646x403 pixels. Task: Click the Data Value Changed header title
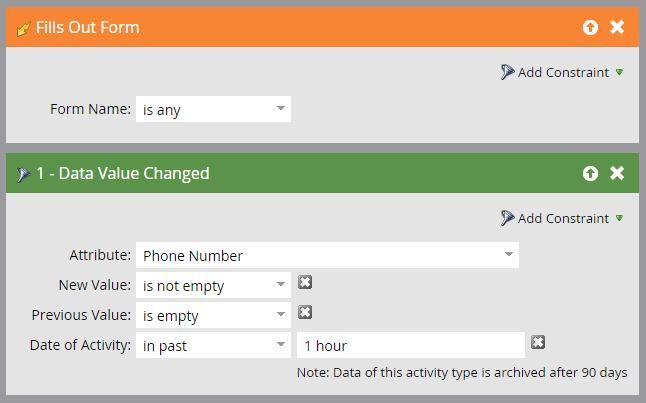pyautogui.click(x=123, y=173)
